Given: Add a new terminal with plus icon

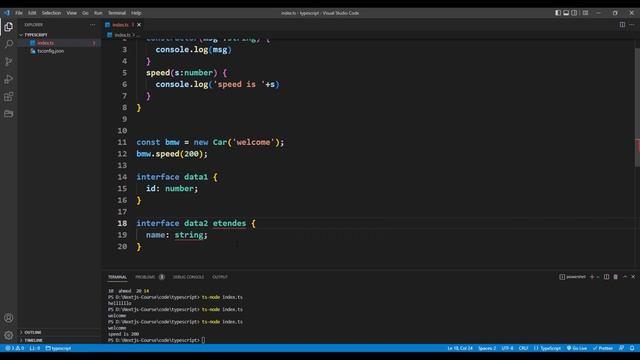Looking at the screenshot, I should pos(592,277).
